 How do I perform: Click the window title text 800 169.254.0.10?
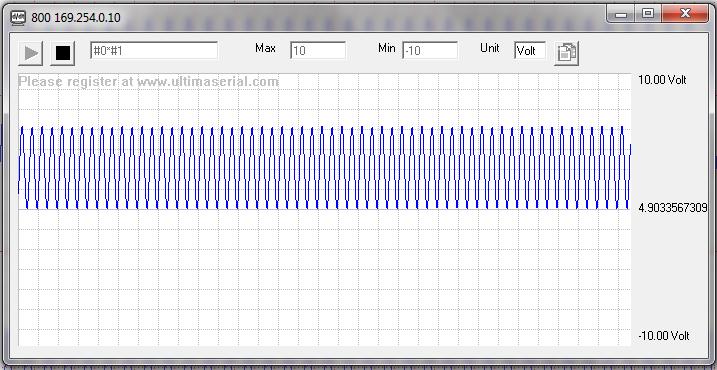point(76,18)
